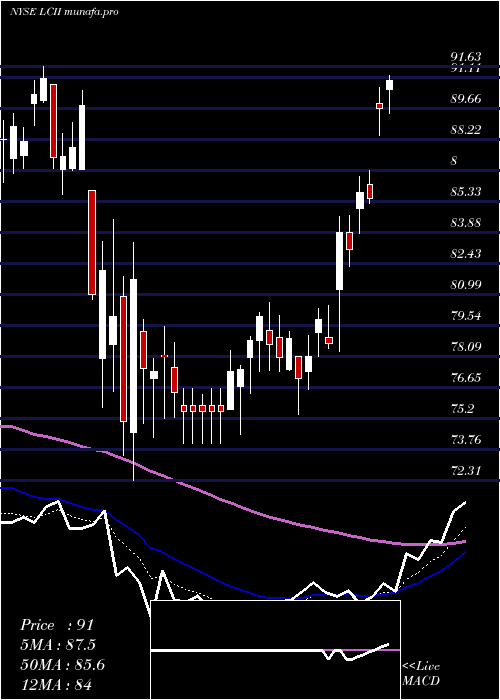
Task: Click the 82.43 price level label
Action: 466,254
